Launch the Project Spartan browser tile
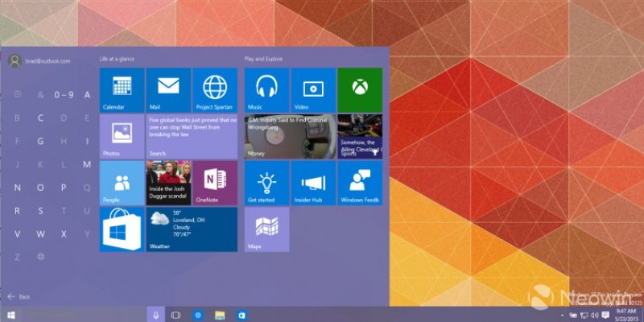This screenshot has height=322, width=644. point(215,90)
